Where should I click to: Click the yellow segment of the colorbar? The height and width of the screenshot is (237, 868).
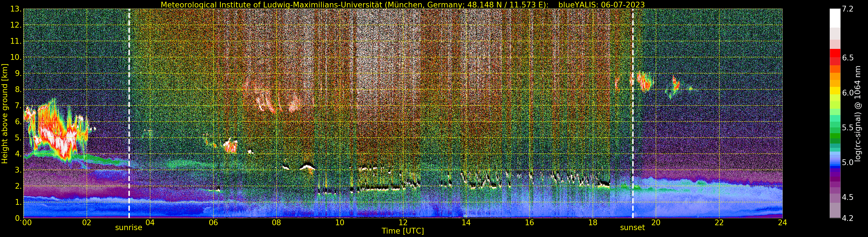pos(835,91)
